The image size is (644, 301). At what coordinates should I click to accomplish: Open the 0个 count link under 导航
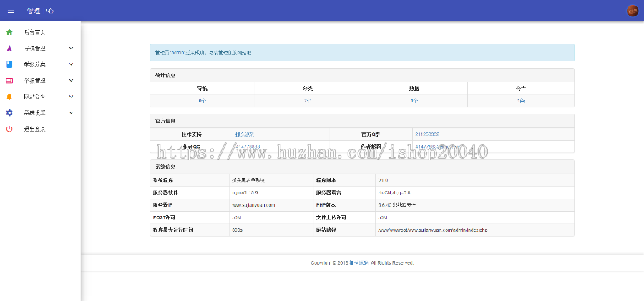tap(203, 101)
